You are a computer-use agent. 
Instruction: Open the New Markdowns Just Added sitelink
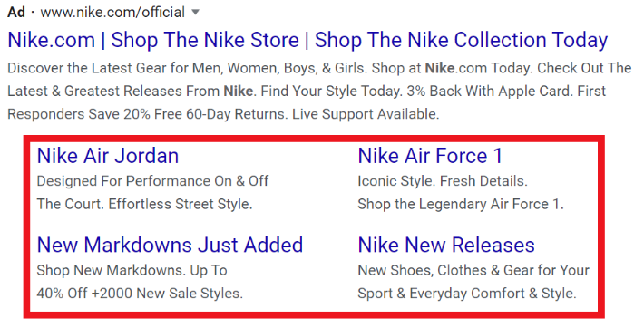(x=170, y=245)
